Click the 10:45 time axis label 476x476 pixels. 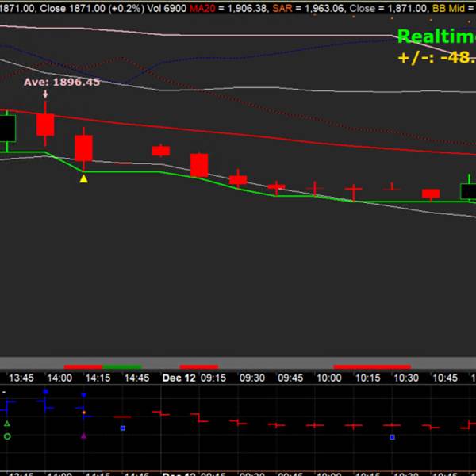pyautogui.click(x=445, y=378)
